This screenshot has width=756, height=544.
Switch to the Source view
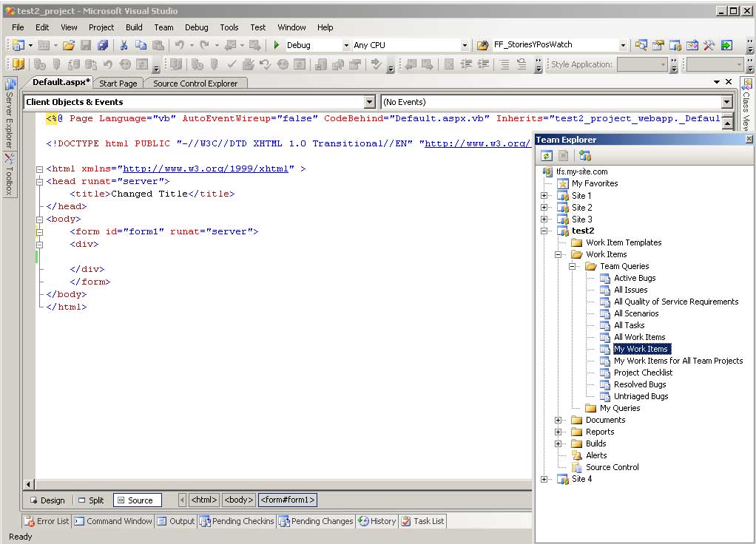pyautogui.click(x=138, y=500)
